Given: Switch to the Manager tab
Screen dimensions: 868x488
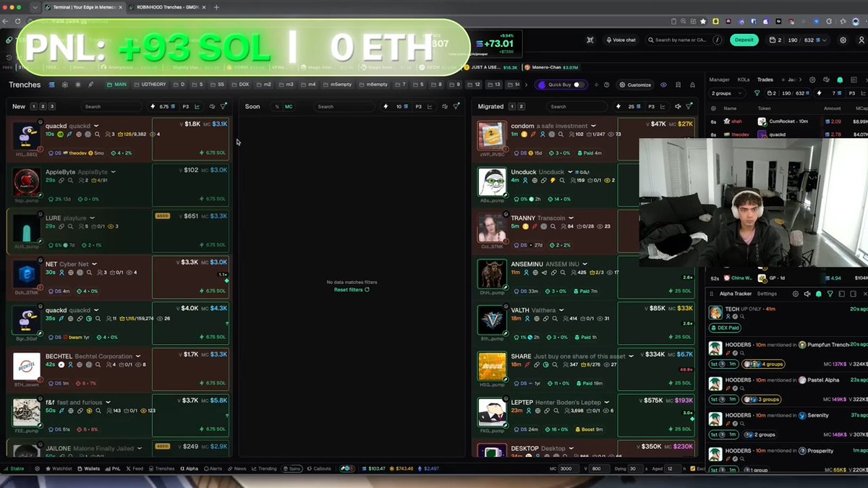Looking at the screenshot, I should 719,80.
